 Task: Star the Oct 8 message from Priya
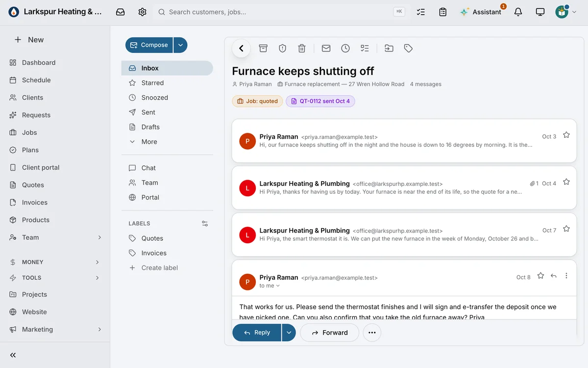point(541,276)
